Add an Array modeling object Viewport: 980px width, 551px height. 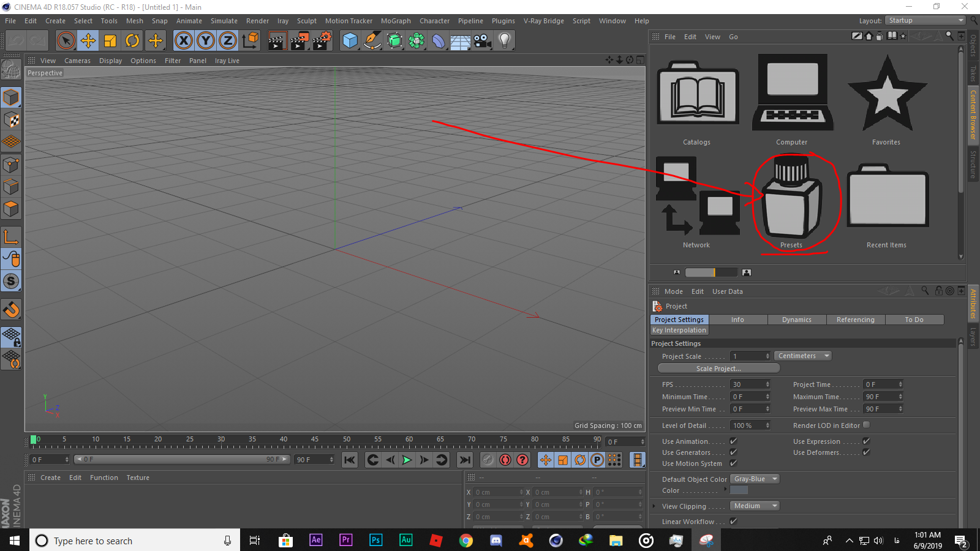[x=417, y=41]
